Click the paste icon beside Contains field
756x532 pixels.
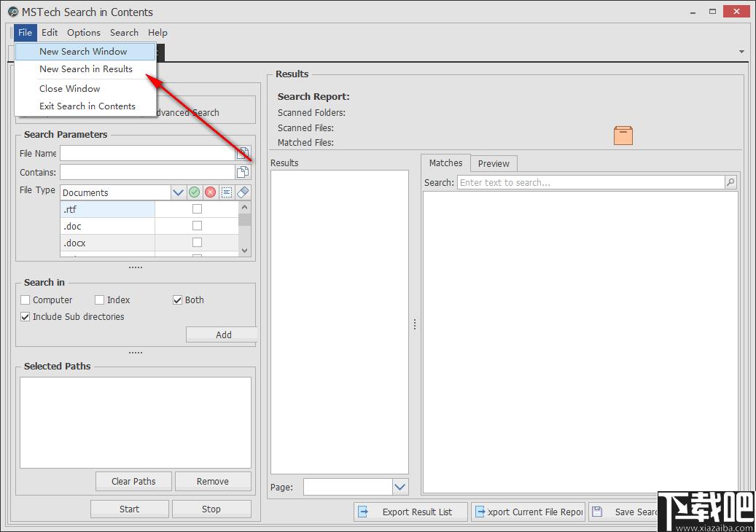coord(243,172)
